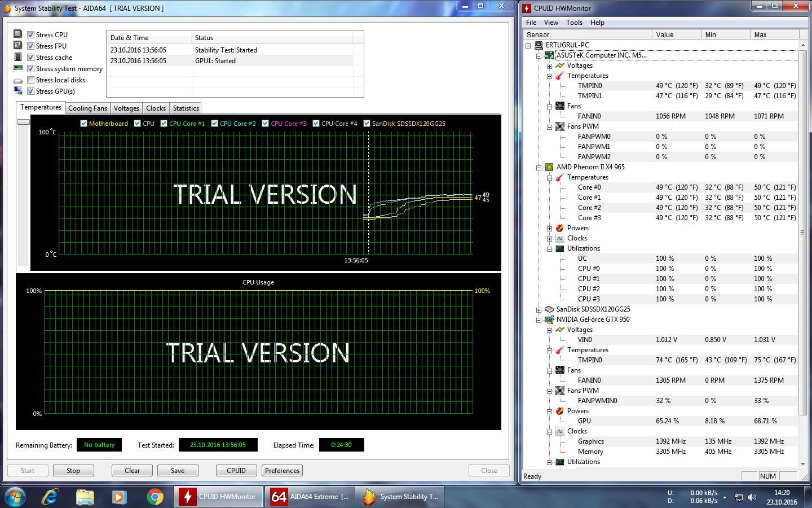The width and height of the screenshot is (812, 508).
Task: Click the thermometer icon under AMD Phenom II
Action: pos(560,177)
